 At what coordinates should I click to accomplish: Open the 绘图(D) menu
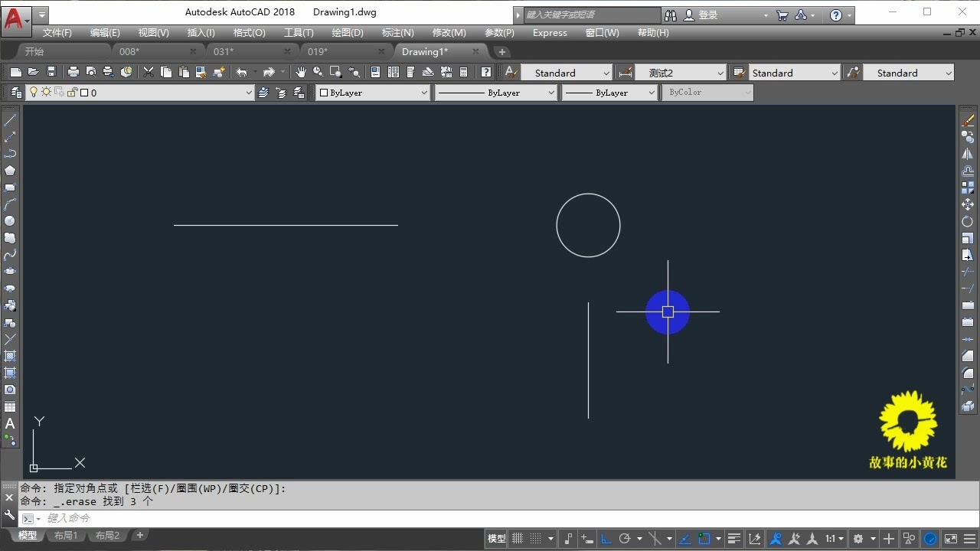348,33
